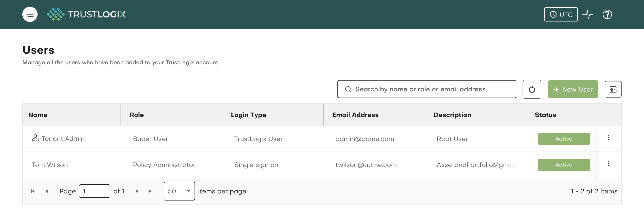
Task: Sort by the Role column header
Action: point(136,115)
